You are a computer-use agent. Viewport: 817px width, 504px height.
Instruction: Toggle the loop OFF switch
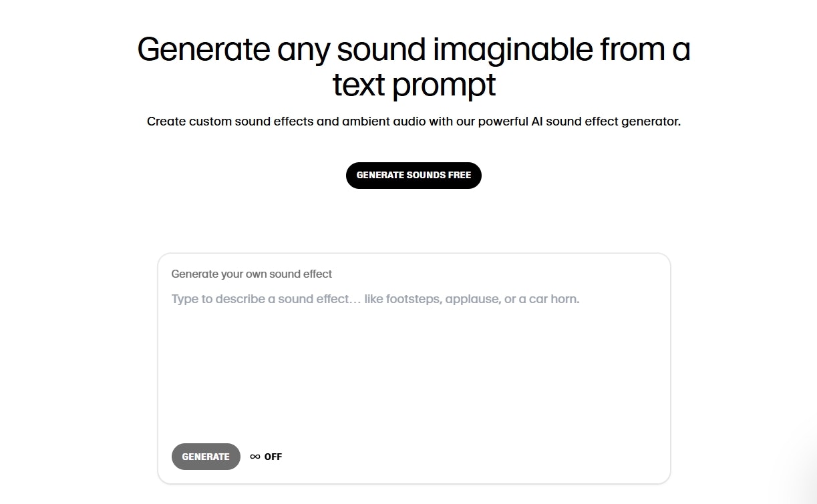tap(266, 457)
